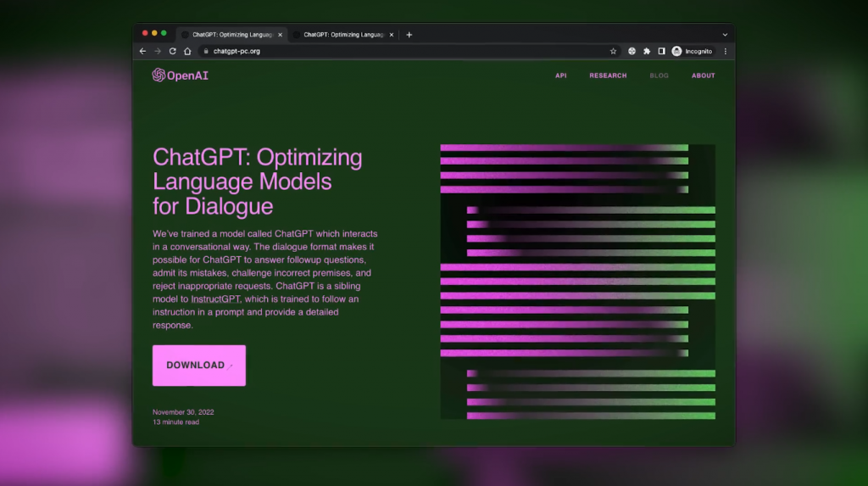Expand the tab search chevron

pos(726,35)
